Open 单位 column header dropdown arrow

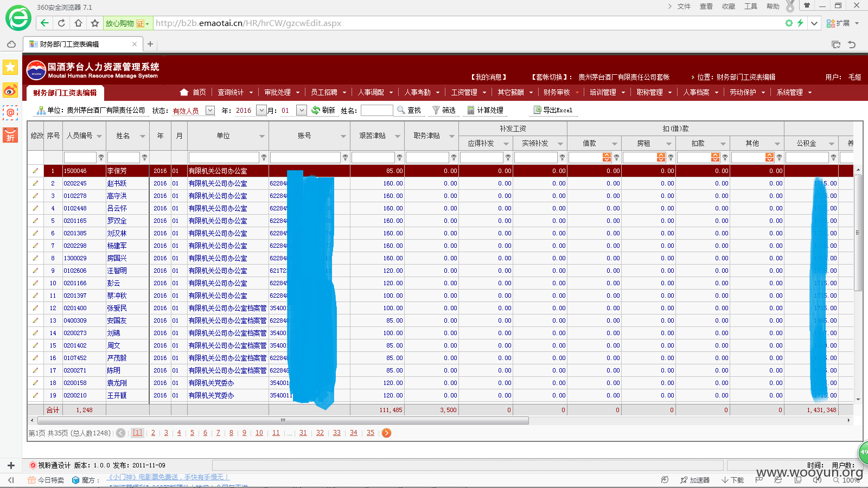[x=262, y=136]
